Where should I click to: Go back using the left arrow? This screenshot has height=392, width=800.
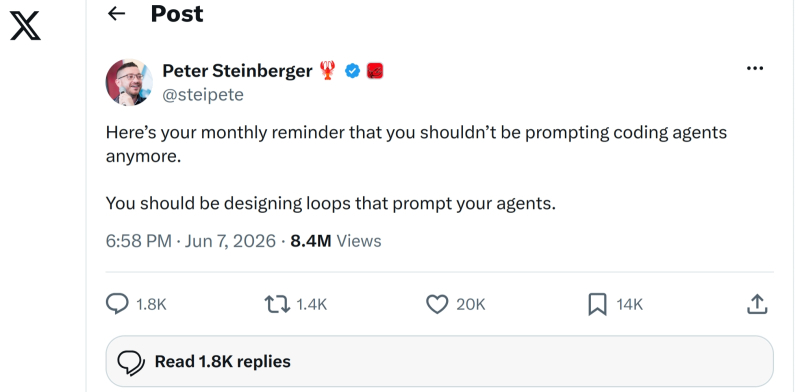tap(117, 14)
